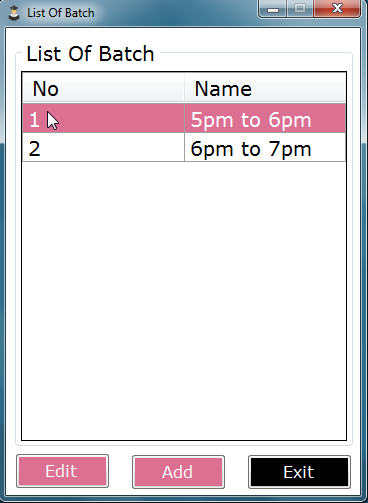
Task: Sort by the Name column header
Action: click(265, 89)
